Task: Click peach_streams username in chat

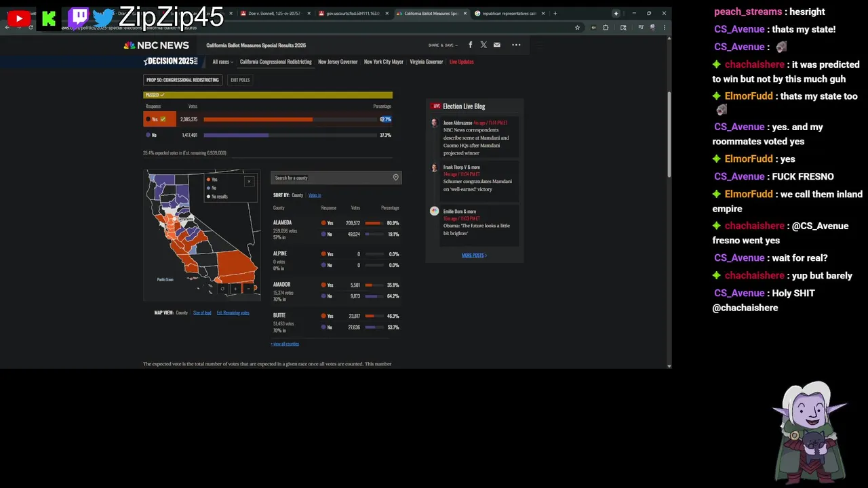Action: tap(748, 12)
